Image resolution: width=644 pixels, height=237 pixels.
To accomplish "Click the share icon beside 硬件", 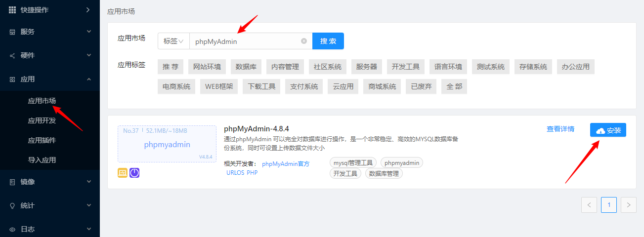I will coord(12,55).
